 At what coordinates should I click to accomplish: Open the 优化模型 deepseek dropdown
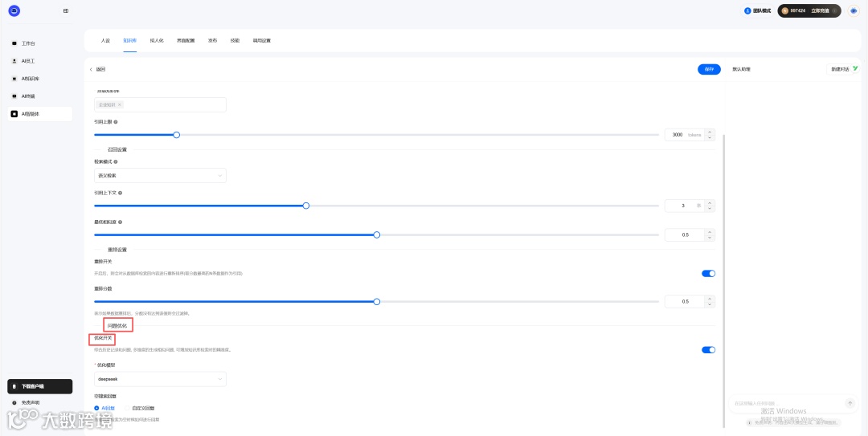tap(160, 378)
